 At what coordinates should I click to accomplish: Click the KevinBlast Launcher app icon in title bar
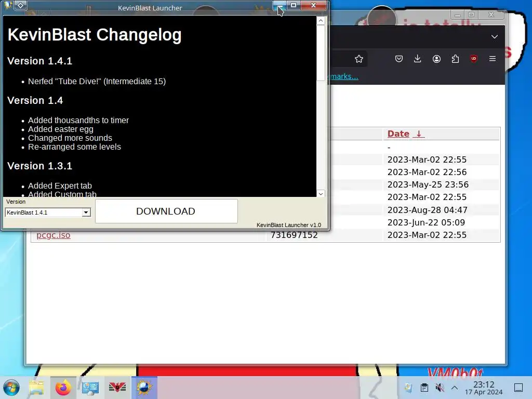(x=8, y=5)
